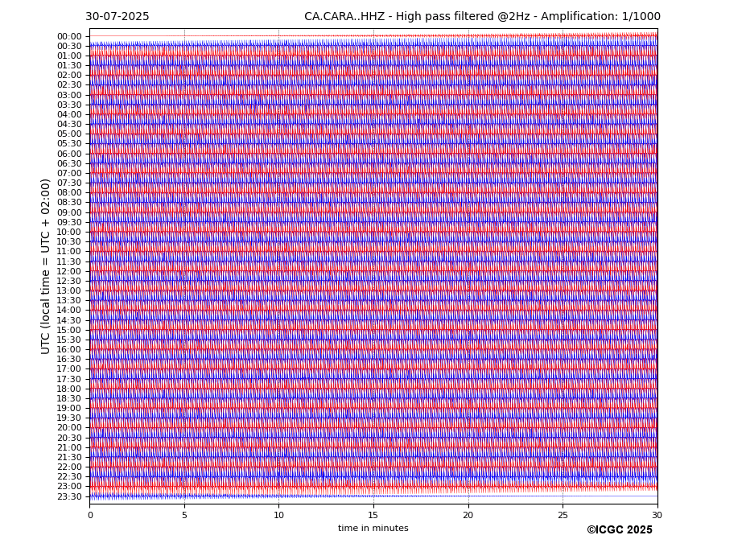746x560 pixels.
Task: Click the 02:00 time row label
Action: pyautogui.click(x=69, y=75)
